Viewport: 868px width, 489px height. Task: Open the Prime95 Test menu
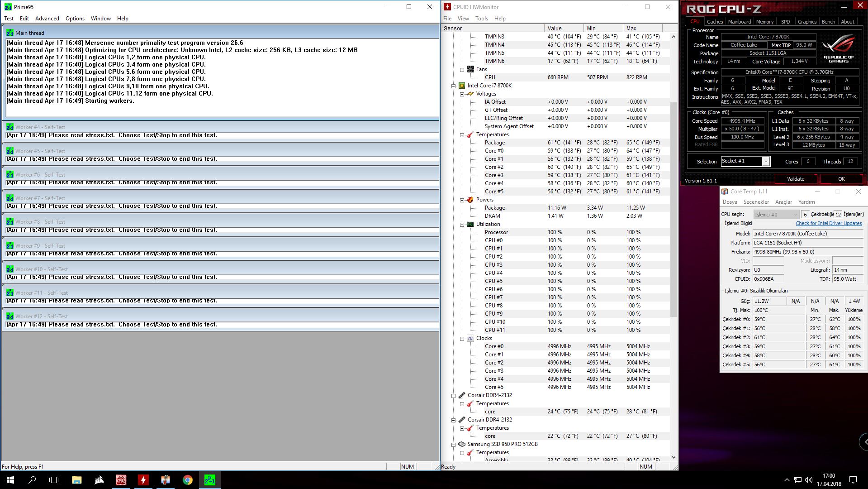9,19
